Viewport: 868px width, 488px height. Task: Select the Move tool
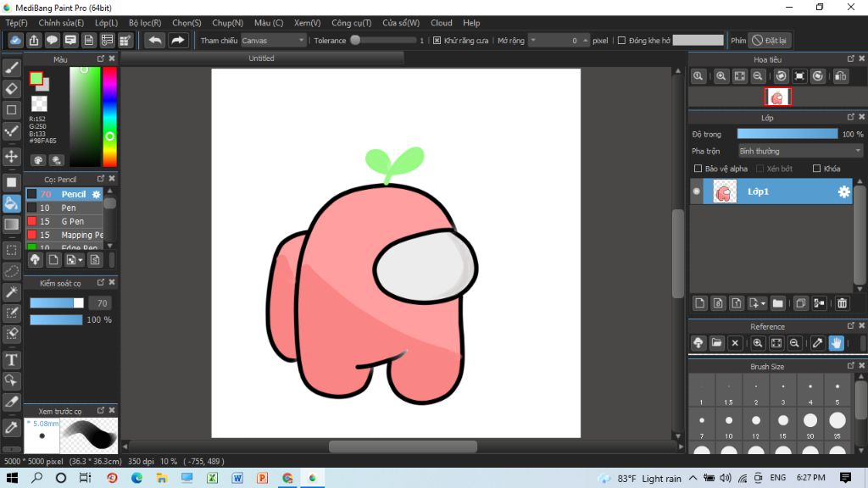click(12, 157)
